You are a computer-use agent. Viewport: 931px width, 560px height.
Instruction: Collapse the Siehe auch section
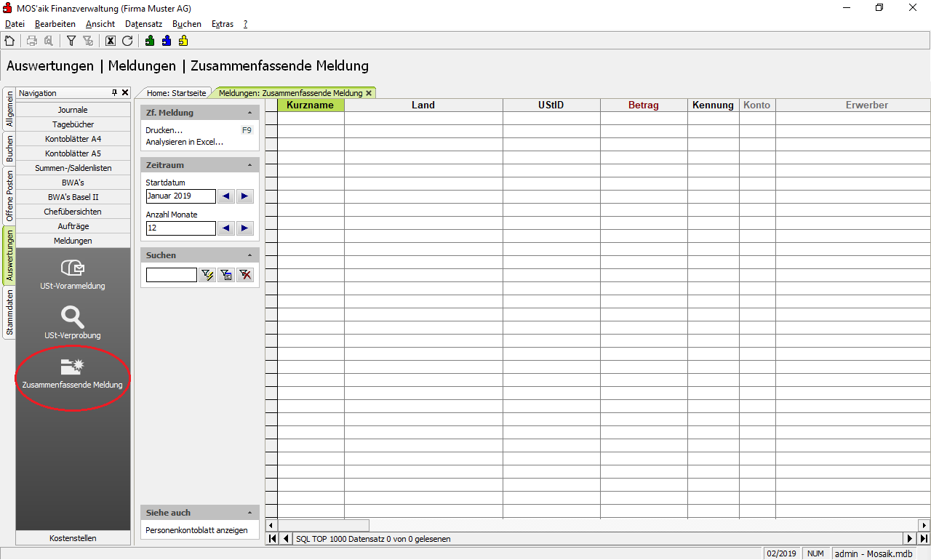(249, 513)
